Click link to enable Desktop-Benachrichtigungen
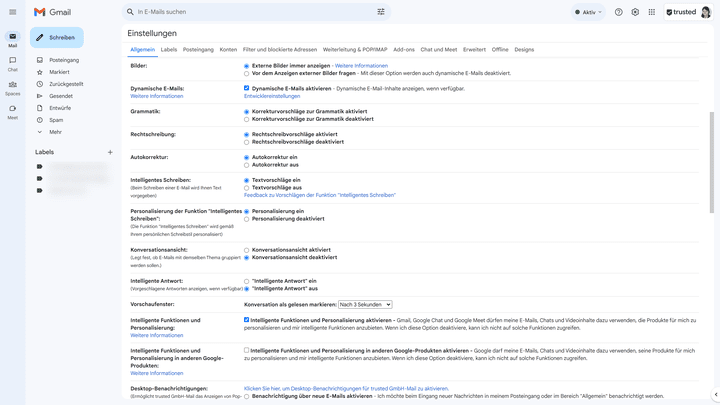This screenshot has width=720, height=405. click(346, 388)
